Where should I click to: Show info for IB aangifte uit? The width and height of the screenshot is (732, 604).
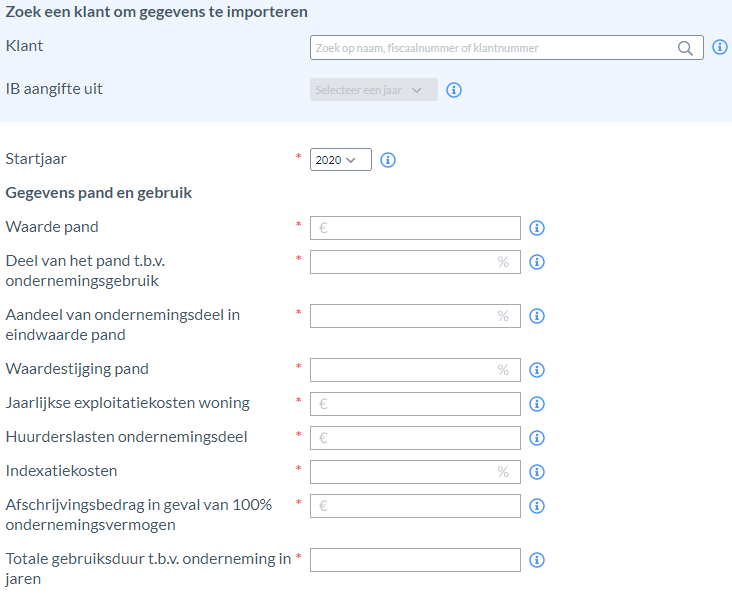(454, 90)
